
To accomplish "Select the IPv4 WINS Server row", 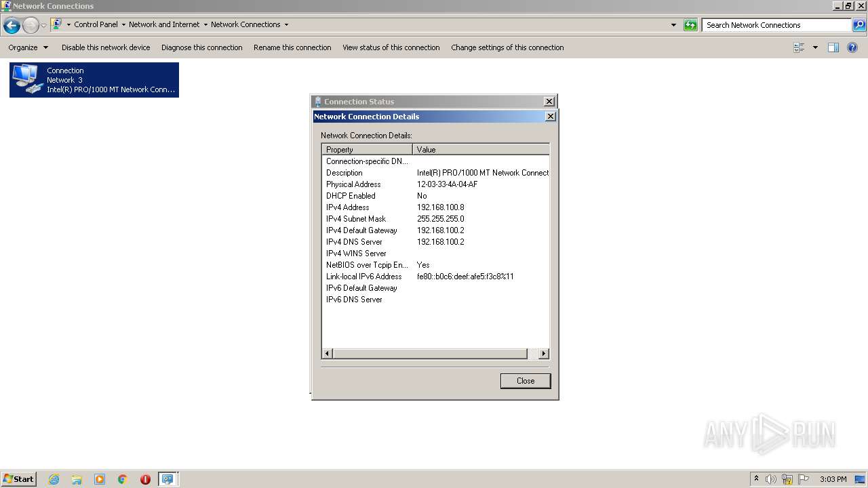I will pos(435,253).
